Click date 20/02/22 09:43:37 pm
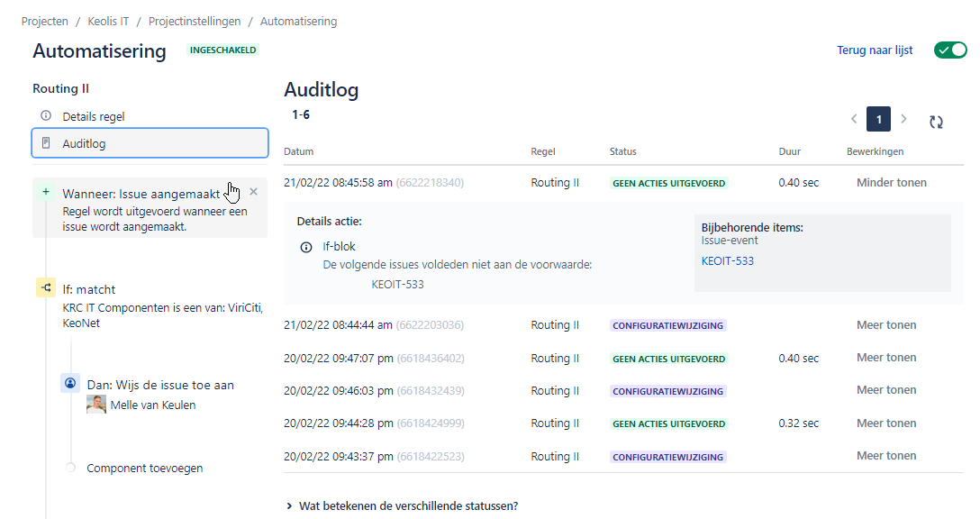The image size is (980, 519). (338, 457)
